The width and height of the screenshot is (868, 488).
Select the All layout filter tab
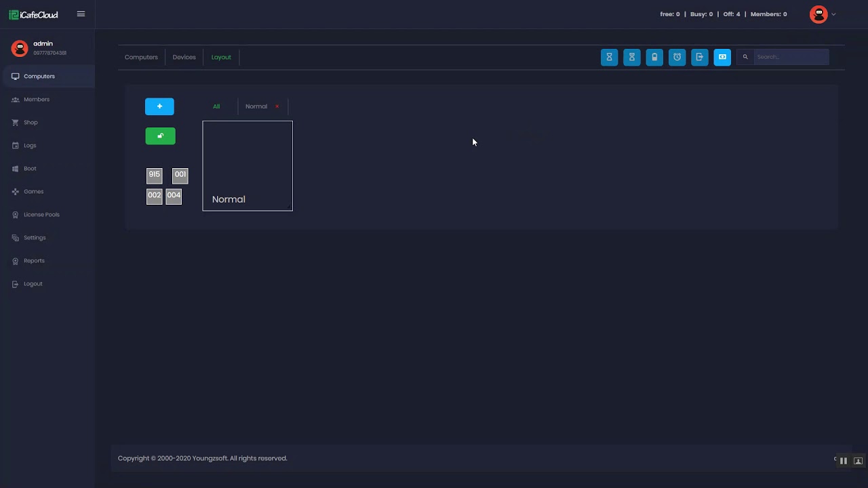pyautogui.click(x=216, y=106)
